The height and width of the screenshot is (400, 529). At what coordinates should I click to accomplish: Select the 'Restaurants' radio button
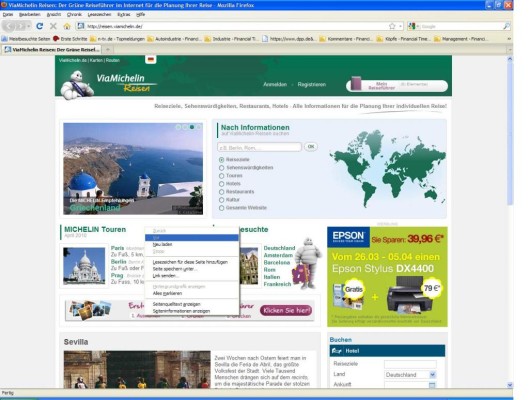pos(221,192)
